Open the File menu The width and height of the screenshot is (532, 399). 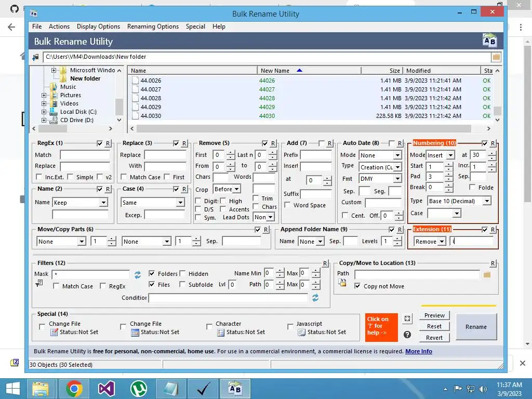37,26
